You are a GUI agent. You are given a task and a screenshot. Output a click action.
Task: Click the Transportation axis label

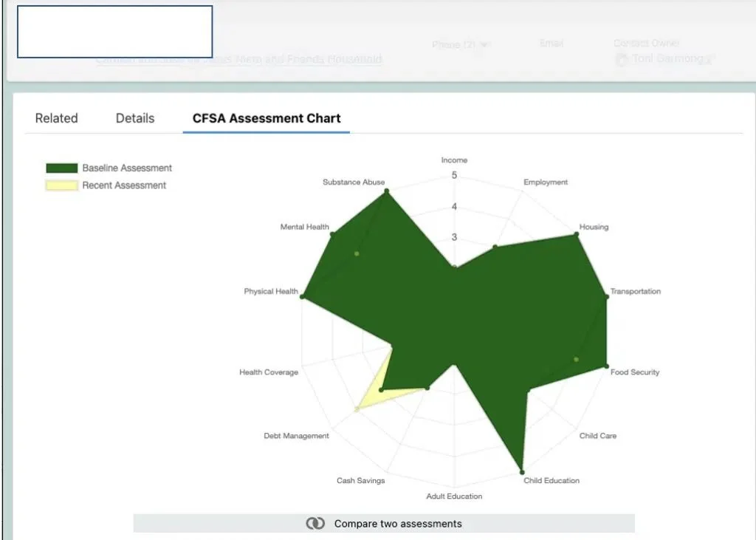point(636,292)
